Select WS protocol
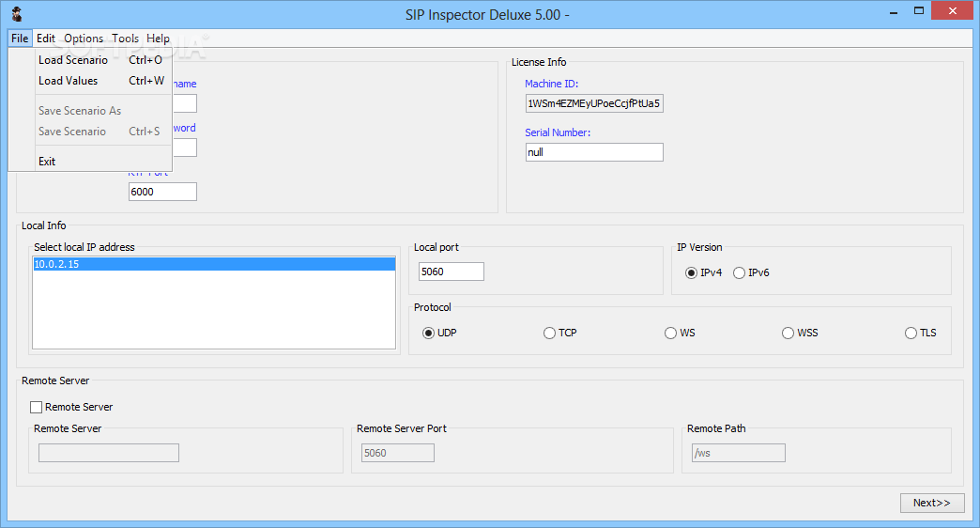The image size is (980, 528). pos(670,333)
